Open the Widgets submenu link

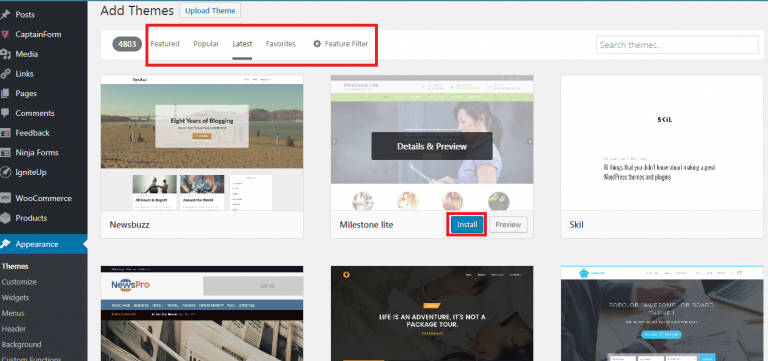(x=15, y=298)
